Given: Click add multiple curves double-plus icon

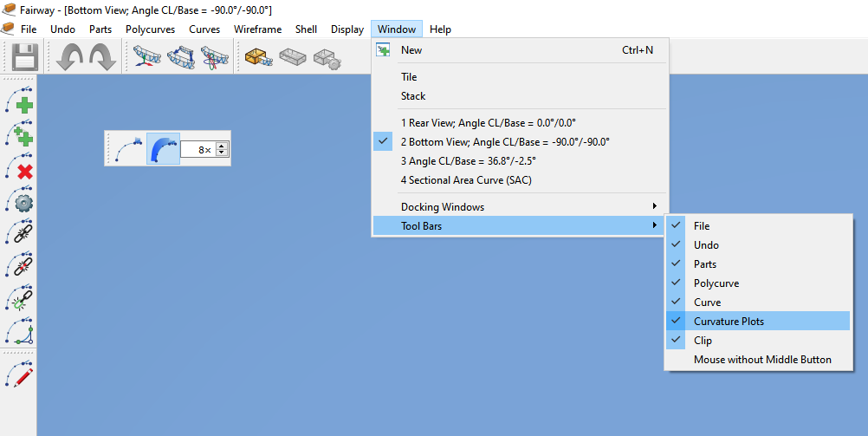Looking at the screenshot, I should tap(19, 133).
